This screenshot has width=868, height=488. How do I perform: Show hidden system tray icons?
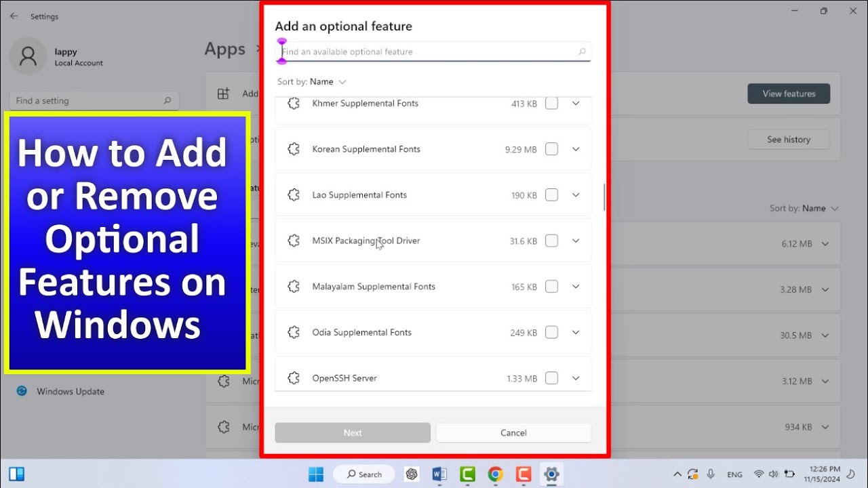coord(677,474)
